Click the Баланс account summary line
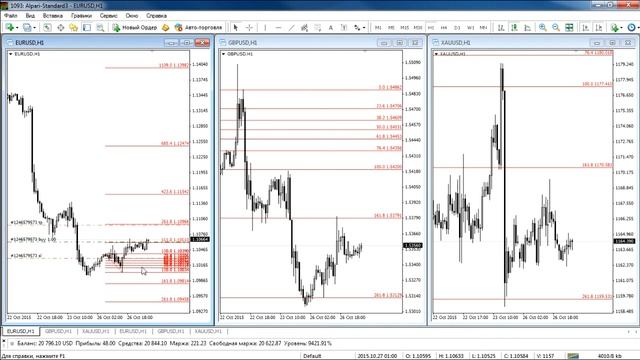The width and height of the screenshot is (640, 360). [x=174, y=344]
